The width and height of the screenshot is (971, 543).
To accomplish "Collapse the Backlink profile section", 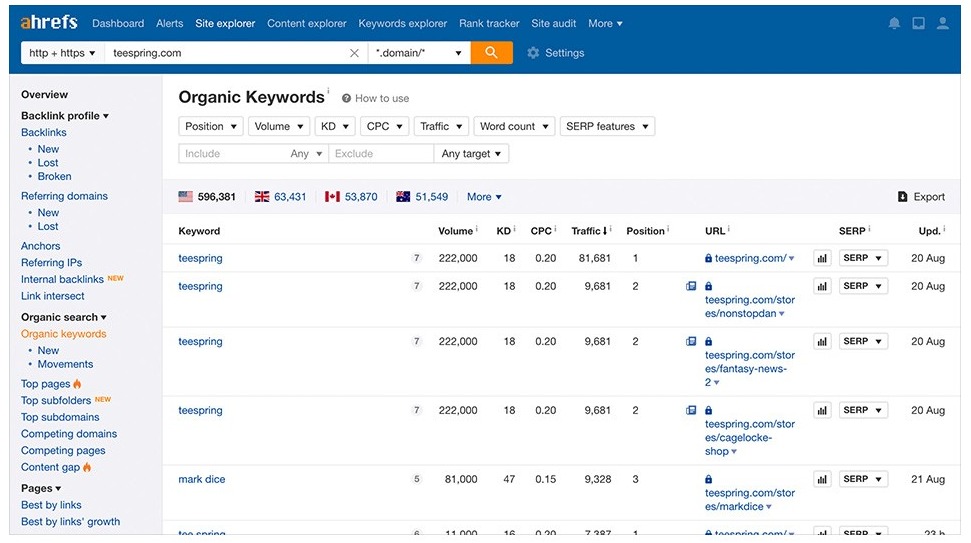I will 65,116.
